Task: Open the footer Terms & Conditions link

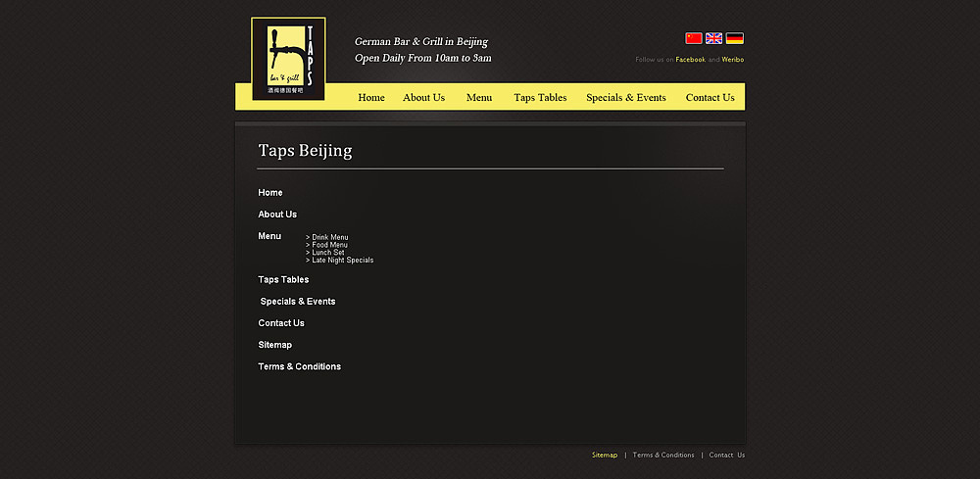Action: click(663, 455)
